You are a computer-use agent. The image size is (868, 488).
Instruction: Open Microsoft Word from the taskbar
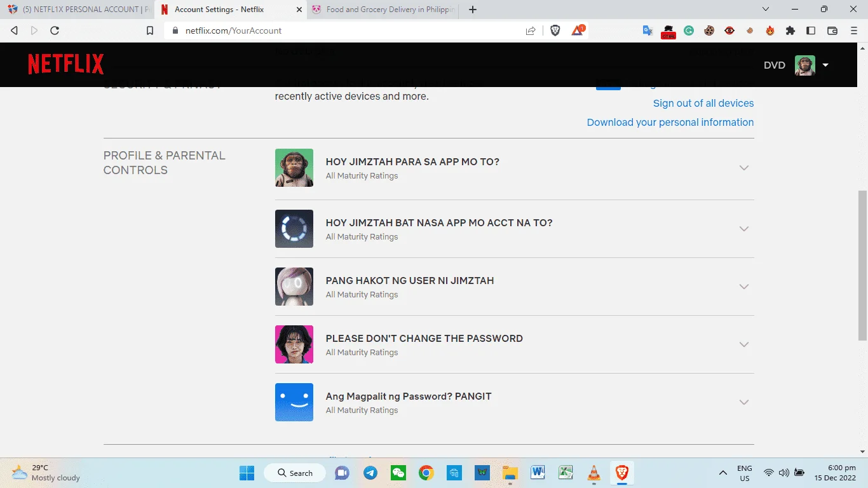(538, 473)
